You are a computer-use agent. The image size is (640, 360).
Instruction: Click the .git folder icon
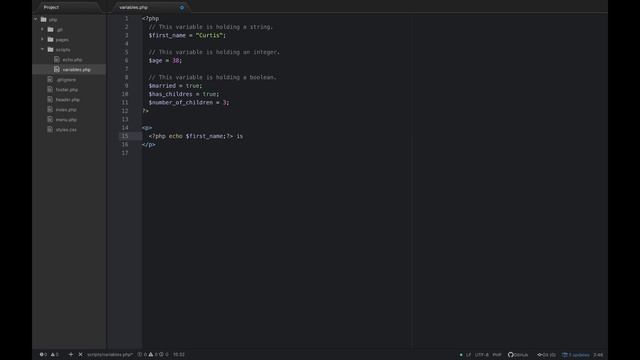click(51, 29)
